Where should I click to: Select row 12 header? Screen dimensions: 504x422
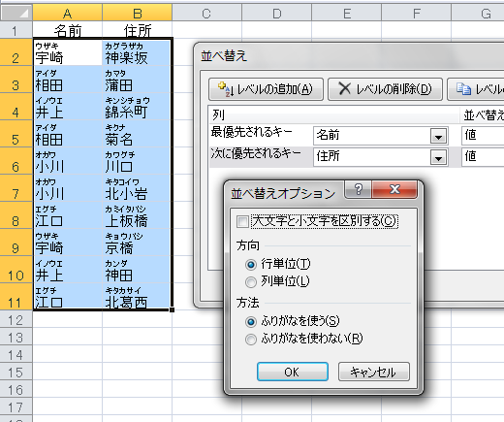[x=16, y=320]
